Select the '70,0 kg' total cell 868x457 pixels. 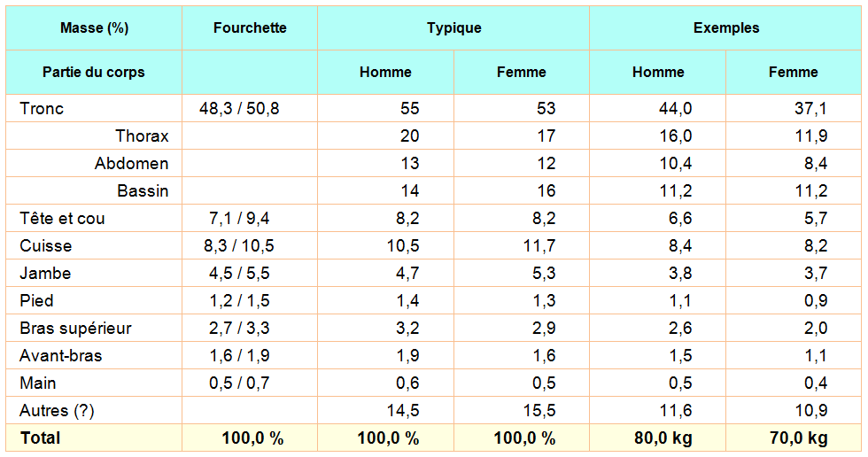[x=794, y=438]
